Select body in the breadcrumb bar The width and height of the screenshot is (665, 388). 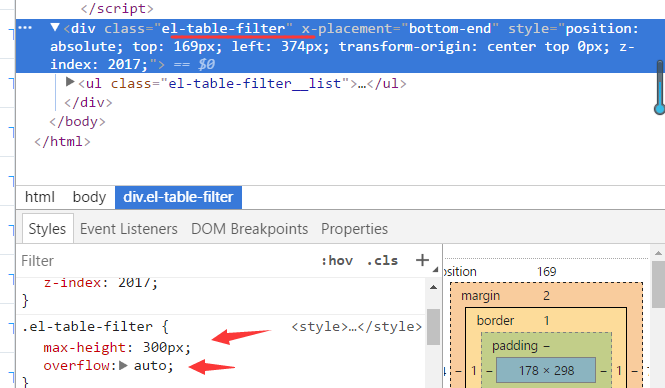click(89, 197)
